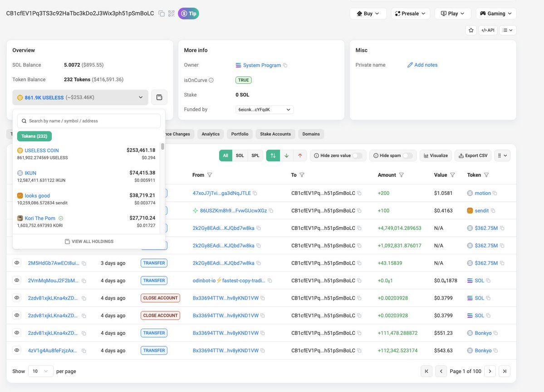Copy sender address 47xoJ7jTvi...ga3dNqJTLE
The image size is (544, 392).
(255, 193)
